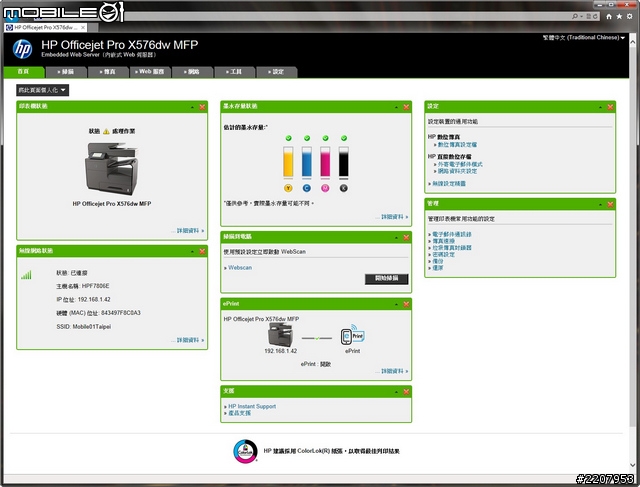The image size is (640, 487).
Task: Open the Wireless Setup Wizard (無線設定精靈) link
Action: [x=449, y=184]
